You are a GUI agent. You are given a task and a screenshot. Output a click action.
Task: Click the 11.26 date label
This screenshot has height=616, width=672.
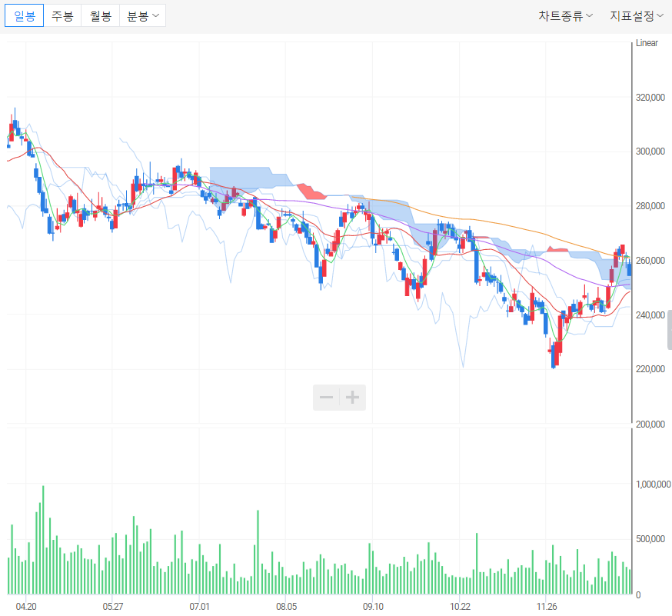[547, 607]
